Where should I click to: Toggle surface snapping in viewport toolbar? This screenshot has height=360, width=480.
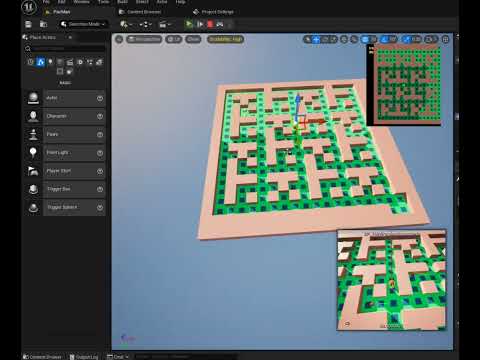click(x=354, y=39)
